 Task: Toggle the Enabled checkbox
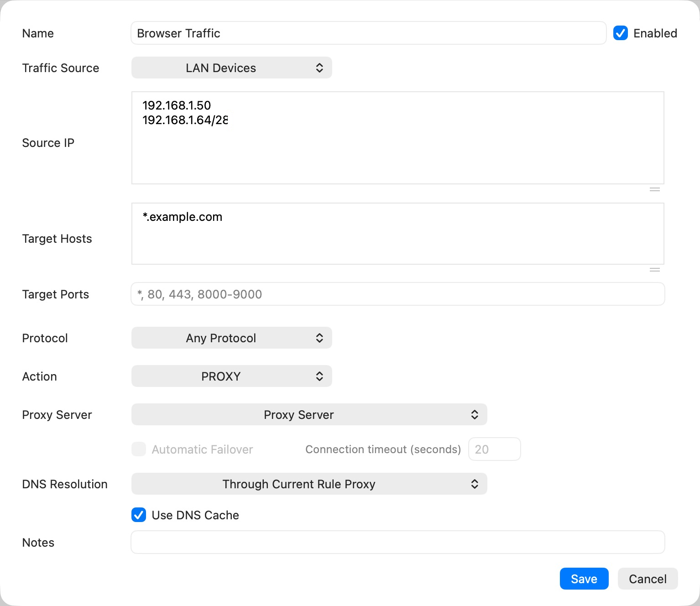[x=621, y=33]
